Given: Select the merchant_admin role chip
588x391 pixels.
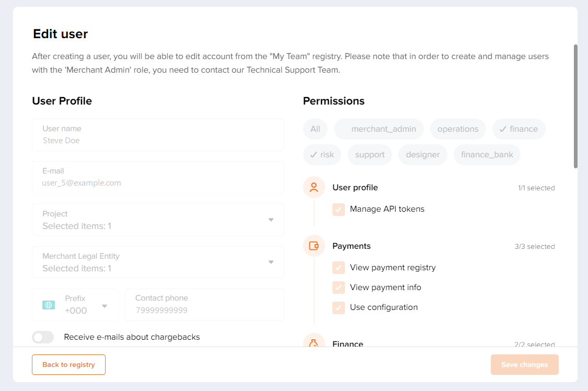Looking at the screenshot, I should point(379,129).
